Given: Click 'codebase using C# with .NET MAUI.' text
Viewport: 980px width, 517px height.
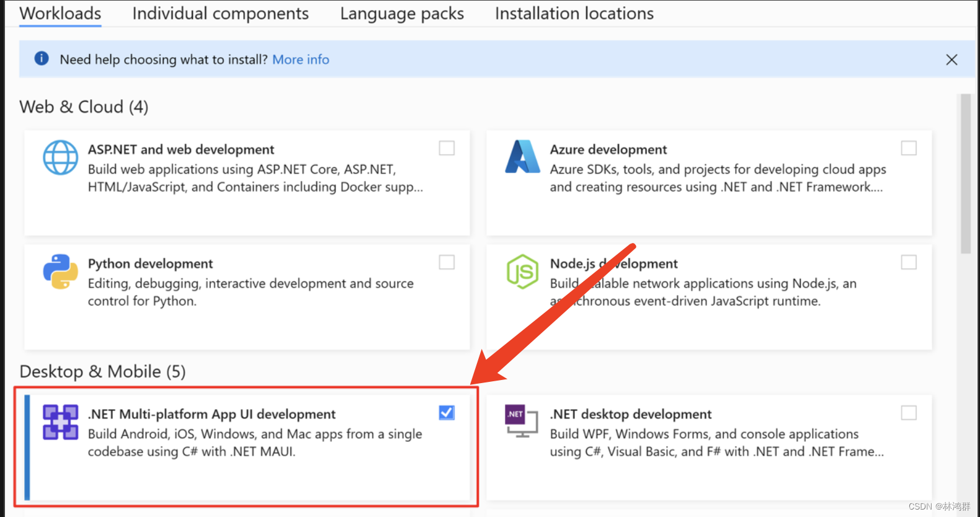Looking at the screenshot, I should tap(192, 451).
